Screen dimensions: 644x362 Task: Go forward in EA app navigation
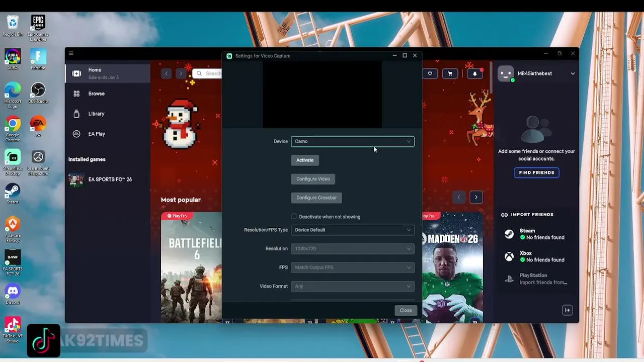tap(181, 73)
